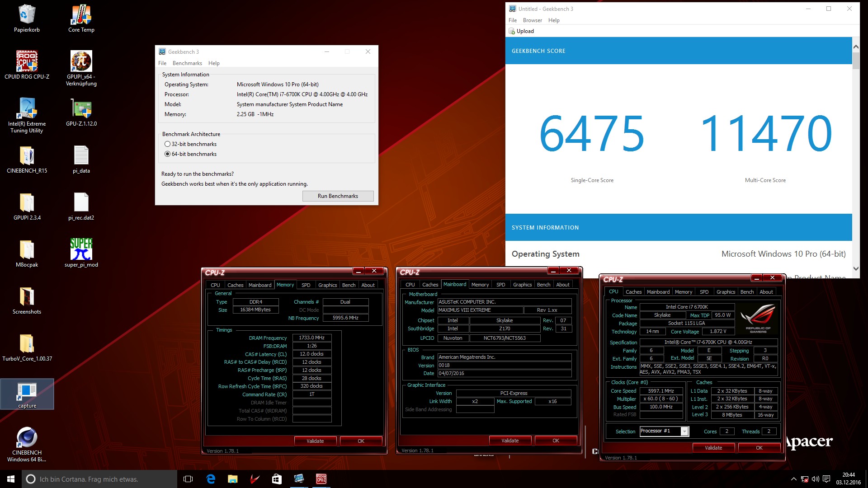
Task: Click motherboard model MAXIMUS VIII EXTREME
Action: 480,310
